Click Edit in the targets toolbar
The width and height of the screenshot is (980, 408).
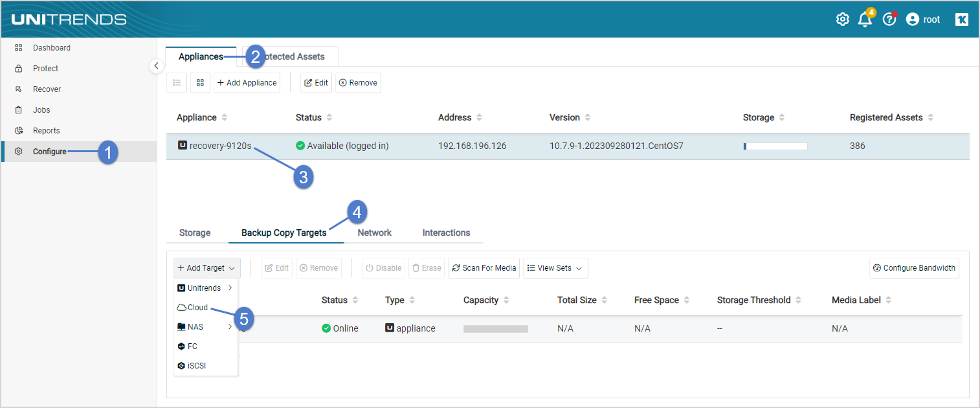pyautogui.click(x=277, y=268)
